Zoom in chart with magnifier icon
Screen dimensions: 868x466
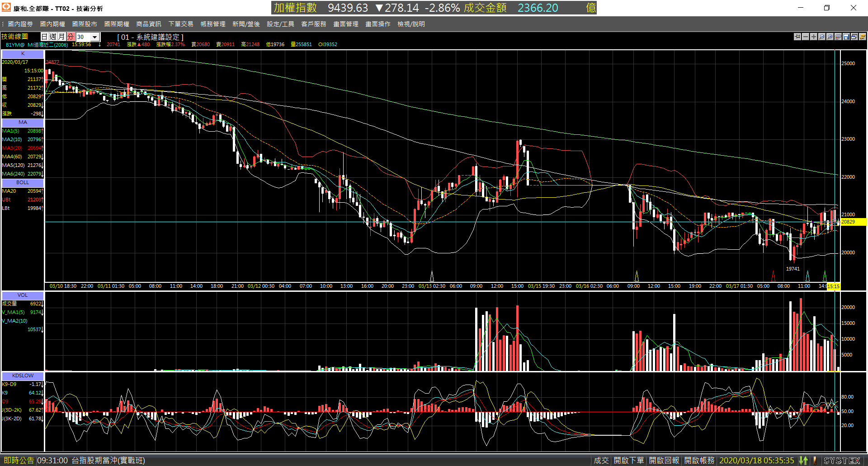coord(830,37)
